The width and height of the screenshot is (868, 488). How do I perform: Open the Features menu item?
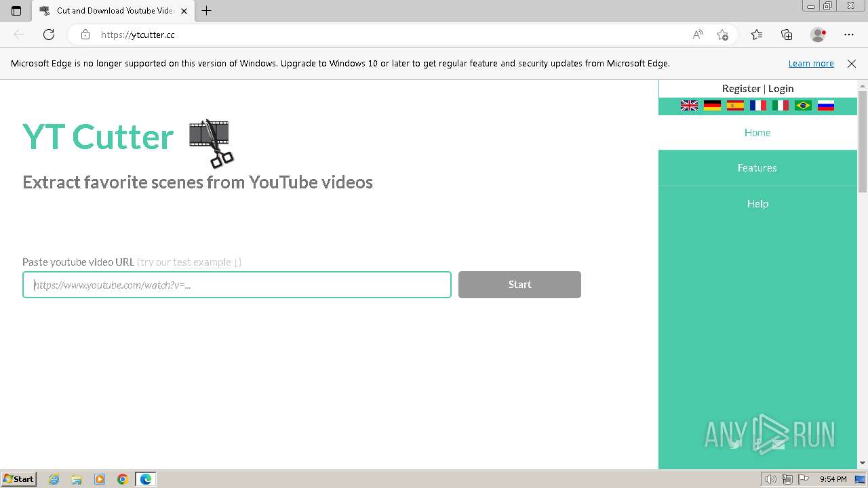757,168
